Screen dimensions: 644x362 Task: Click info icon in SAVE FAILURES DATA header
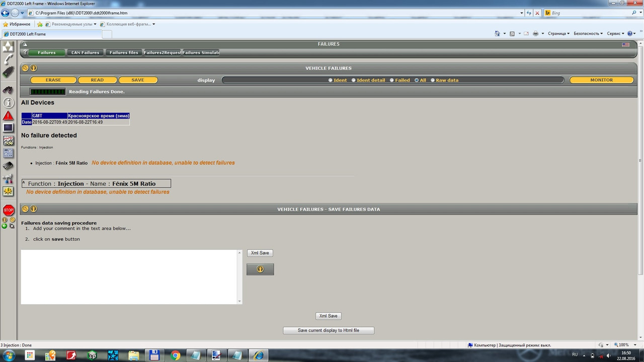(34, 209)
